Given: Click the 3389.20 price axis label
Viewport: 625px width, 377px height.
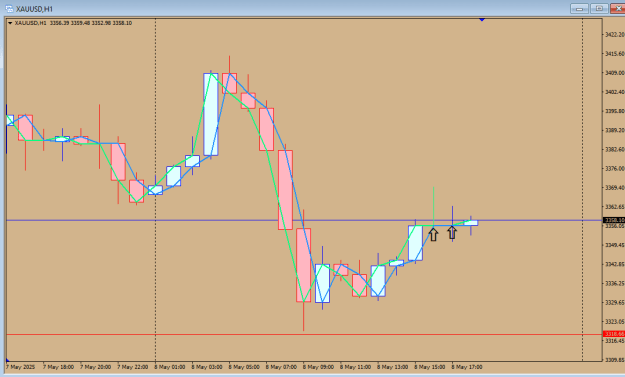Looking at the screenshot, I should (x=615, y=130).
